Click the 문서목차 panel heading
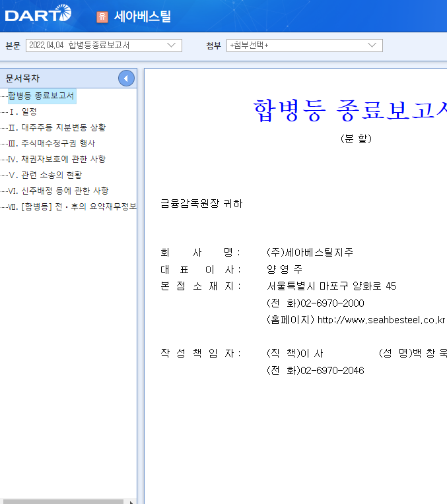Viewport: 447px width, 504px height. [22, 78]
